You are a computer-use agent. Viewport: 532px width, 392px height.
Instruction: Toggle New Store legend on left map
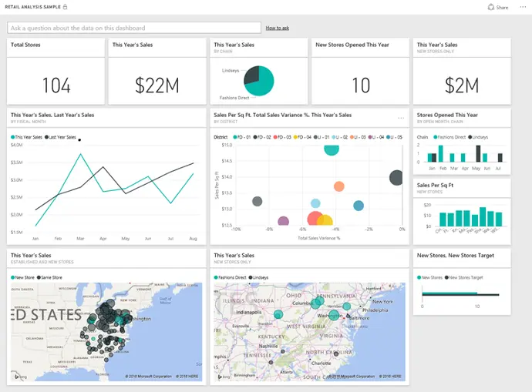click(23, 277)
